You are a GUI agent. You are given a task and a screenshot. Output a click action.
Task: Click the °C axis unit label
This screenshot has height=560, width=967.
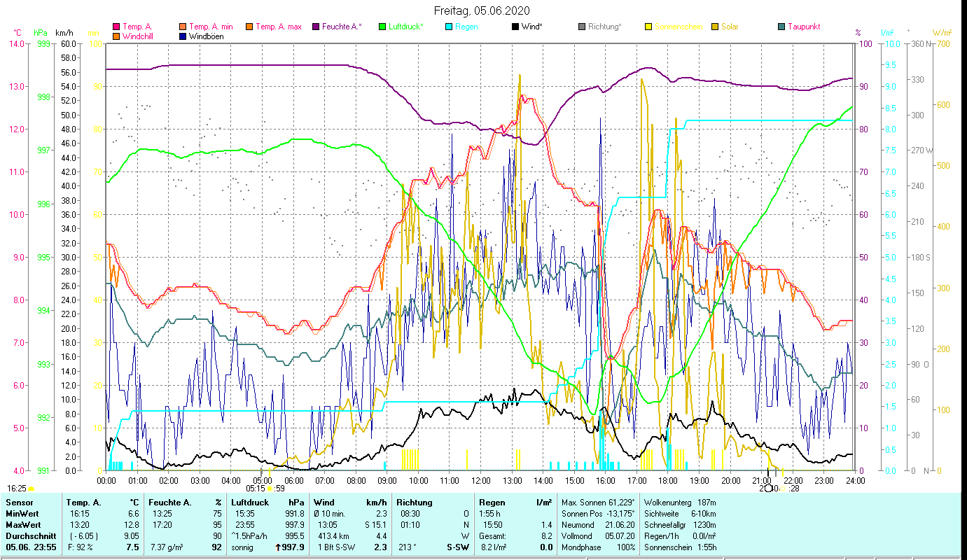(x=18, y=33)
